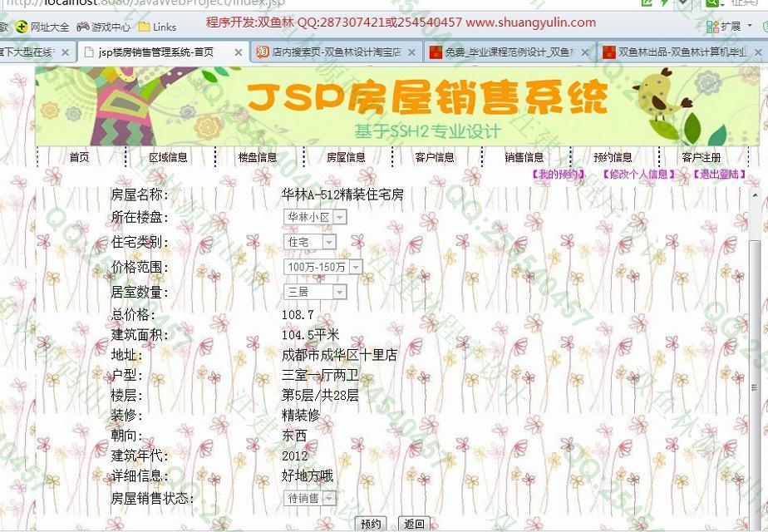Click the address 成都市成华区十里店

339,355
